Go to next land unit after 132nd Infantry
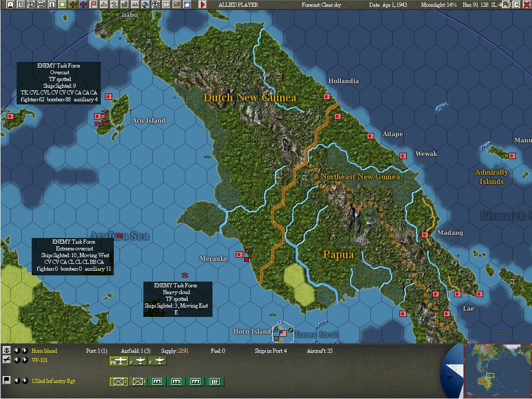 [25, 381]
